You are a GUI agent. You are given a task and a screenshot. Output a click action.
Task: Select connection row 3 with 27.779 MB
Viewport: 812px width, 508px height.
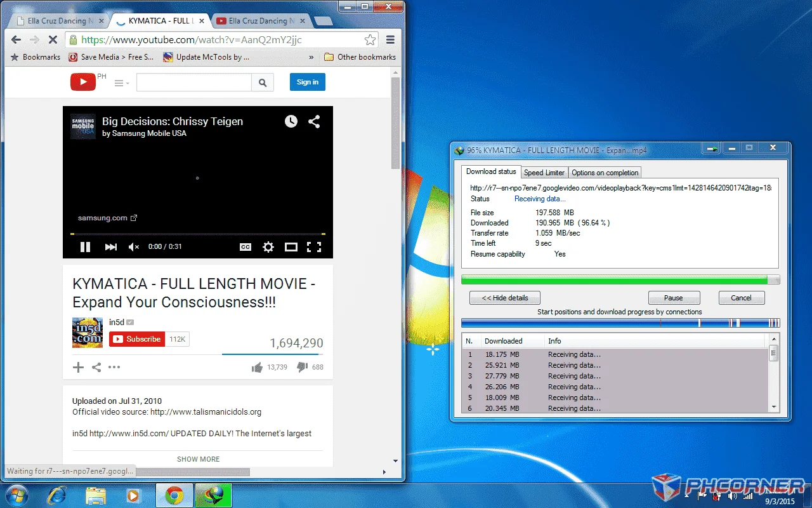(615, 376)
